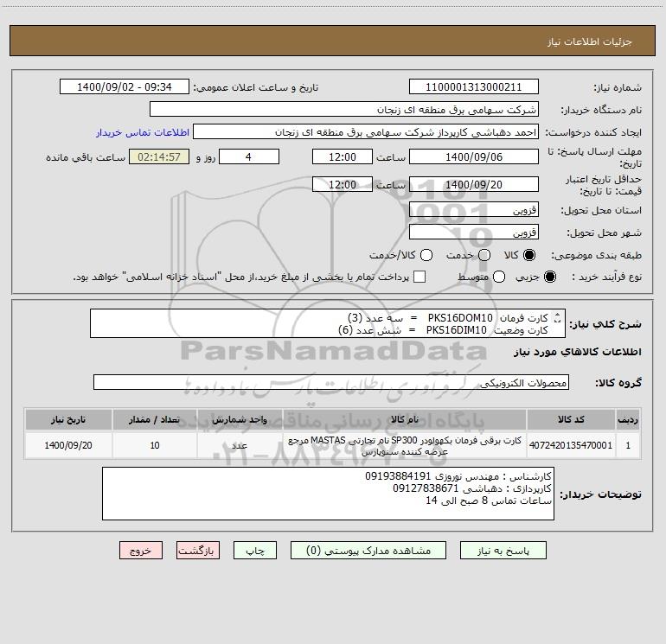Click the buyer organization name field
Viewport: 666px width, 644px height.
(344, 109)
